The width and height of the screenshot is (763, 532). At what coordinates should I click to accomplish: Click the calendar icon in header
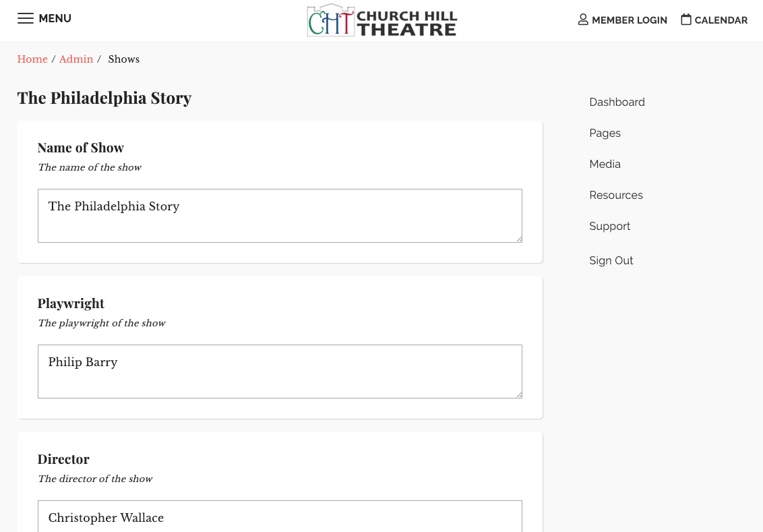685,20
